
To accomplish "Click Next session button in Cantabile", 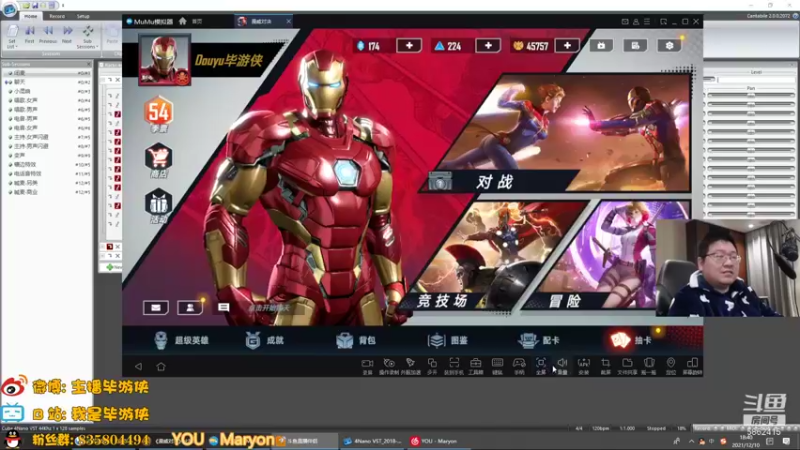I will coord(67,35).
